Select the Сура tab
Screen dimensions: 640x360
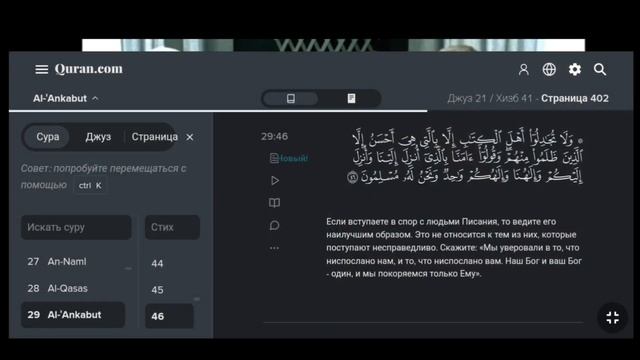coord(47,137)
